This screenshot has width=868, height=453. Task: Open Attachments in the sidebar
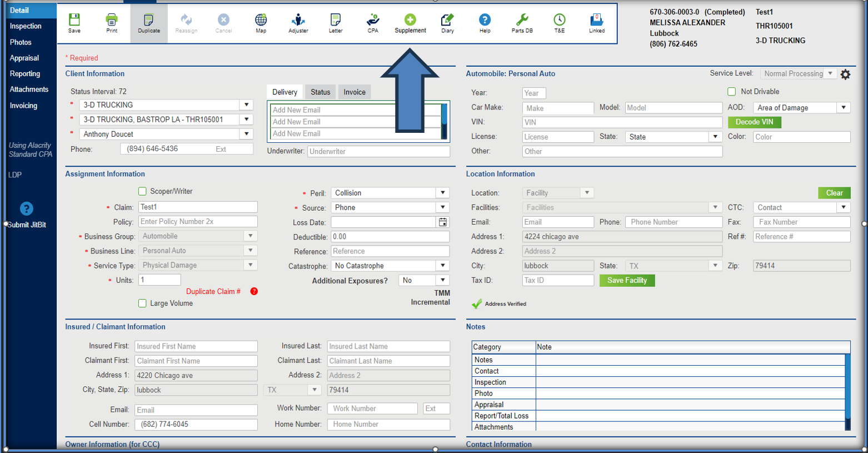click(29, 89)
